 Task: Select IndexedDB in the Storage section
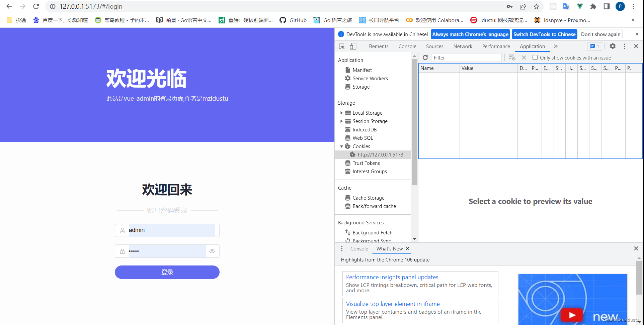click(365, 129)
